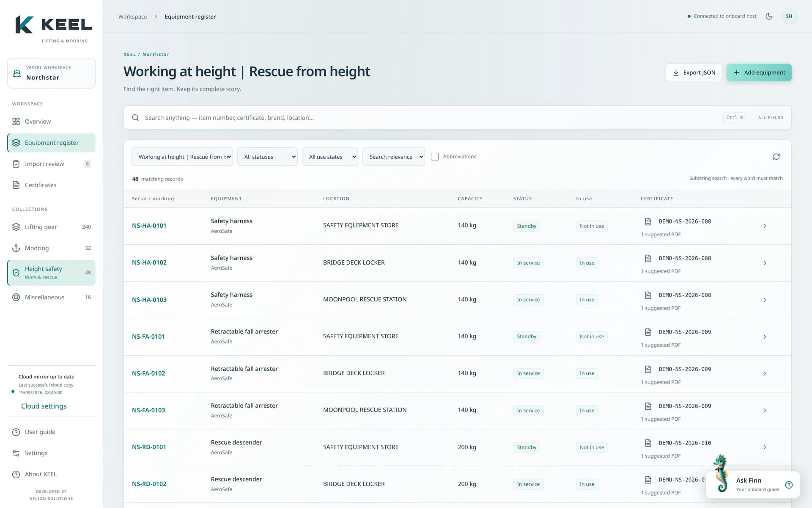Open the Miscellaneous collection
This screenshot has width=812, height=508.
click(51, 297)
